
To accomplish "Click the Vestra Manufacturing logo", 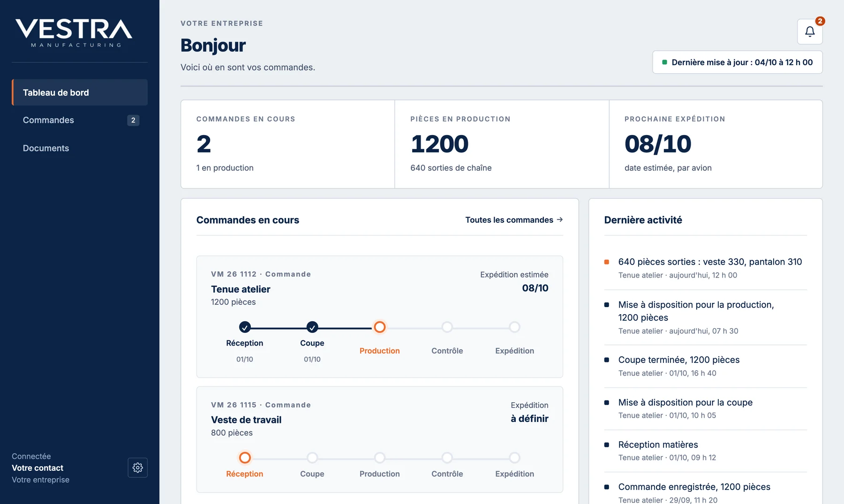I will [x=74, y=33].
